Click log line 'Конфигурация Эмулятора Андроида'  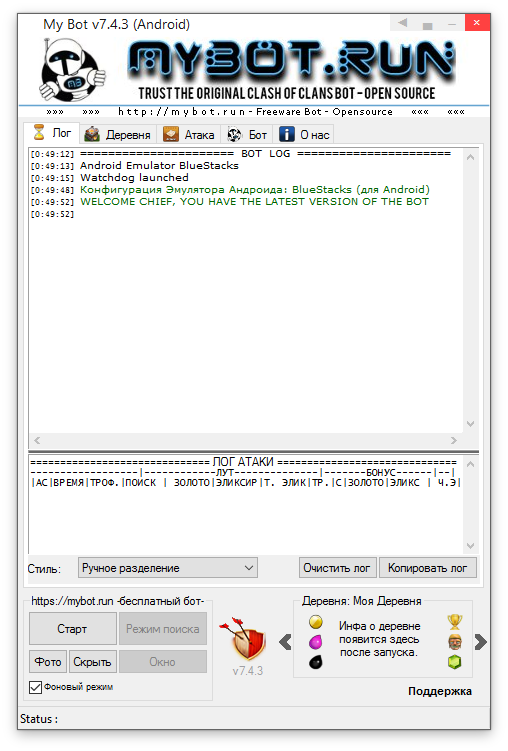[x=255, y=190]
